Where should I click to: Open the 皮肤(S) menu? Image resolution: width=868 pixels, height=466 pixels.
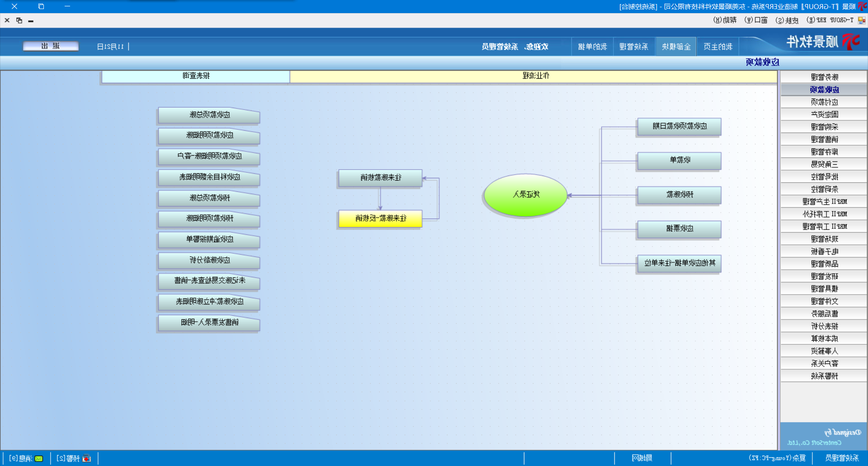[787, 20]
